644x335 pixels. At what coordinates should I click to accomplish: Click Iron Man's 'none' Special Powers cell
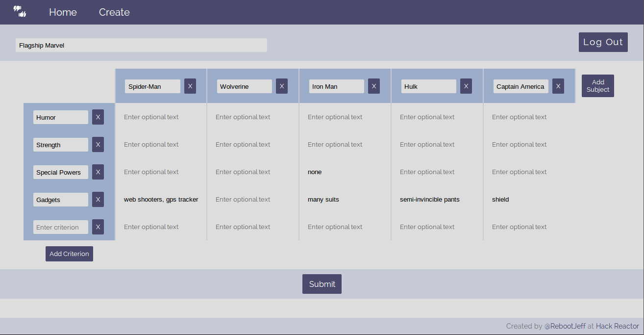pos(345,172)
